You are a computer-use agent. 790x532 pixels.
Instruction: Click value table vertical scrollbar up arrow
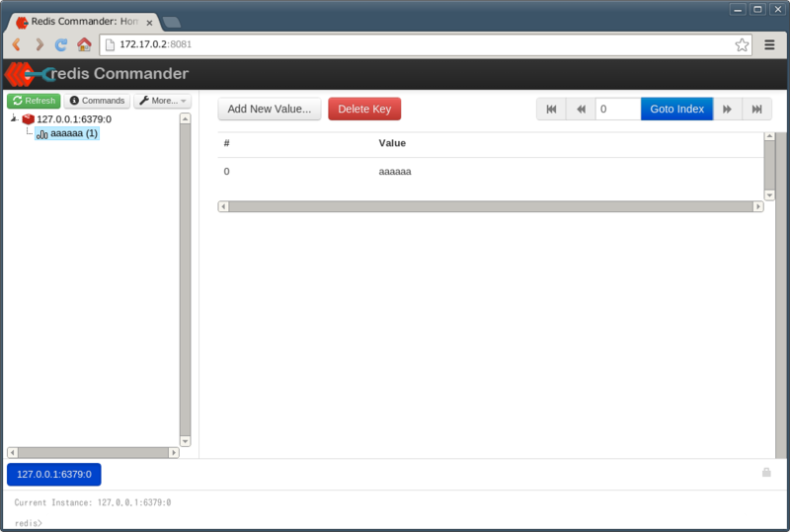tap(769, 136)
